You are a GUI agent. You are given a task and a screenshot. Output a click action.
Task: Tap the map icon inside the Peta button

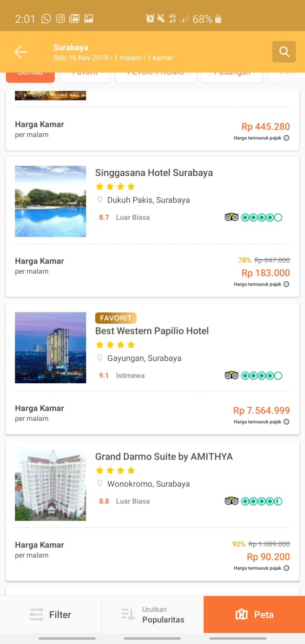tap(242, 614)
